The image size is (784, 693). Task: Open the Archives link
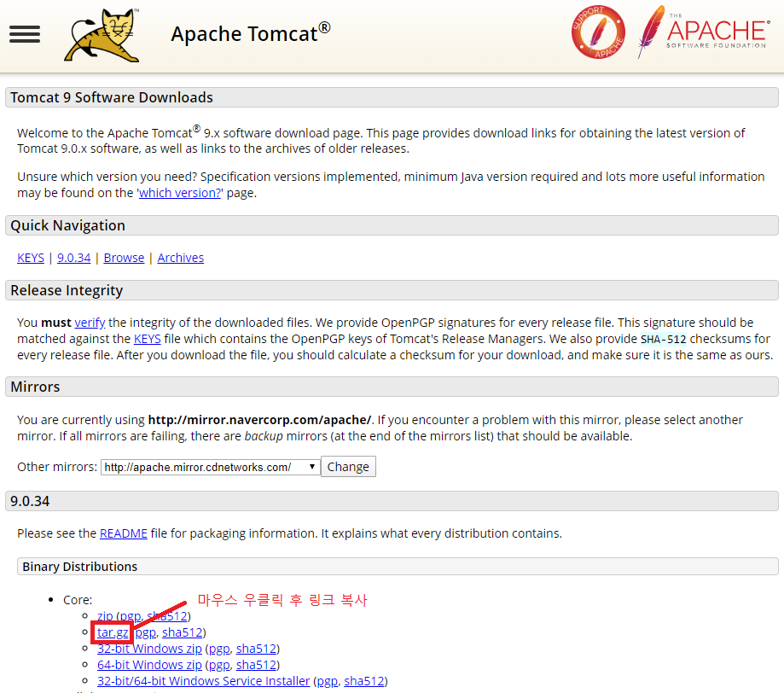(181, 258)
